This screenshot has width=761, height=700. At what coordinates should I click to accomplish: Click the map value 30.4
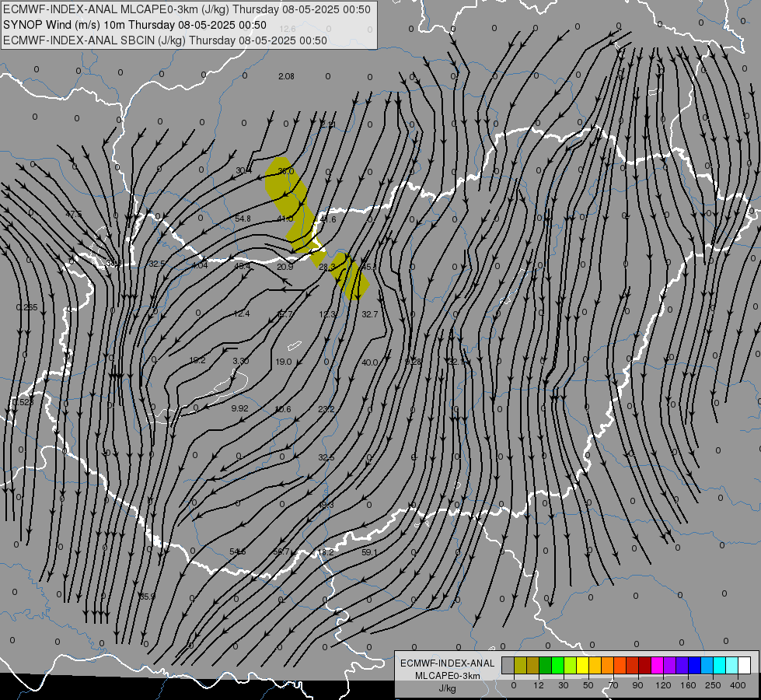(244, 170)
